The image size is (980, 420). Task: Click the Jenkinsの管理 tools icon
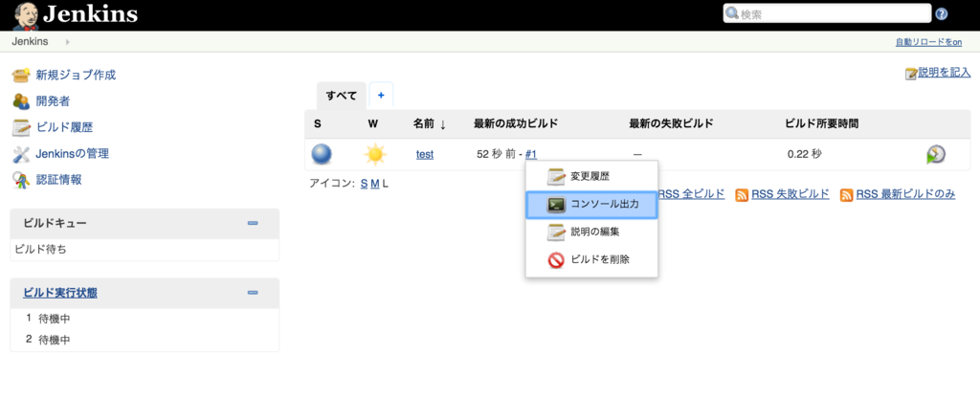21,154
